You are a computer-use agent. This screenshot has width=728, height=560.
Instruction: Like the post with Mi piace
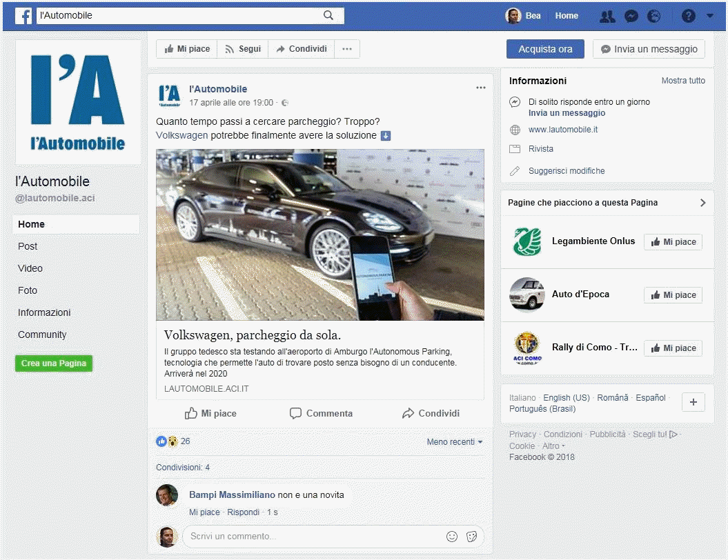(210, 413)
